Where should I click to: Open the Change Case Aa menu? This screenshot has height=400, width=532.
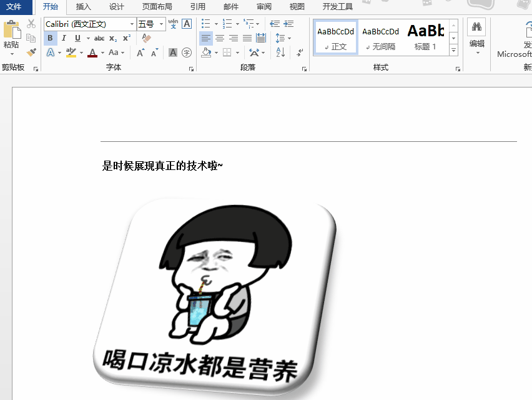pyautogui.click(x=116, y=52)
